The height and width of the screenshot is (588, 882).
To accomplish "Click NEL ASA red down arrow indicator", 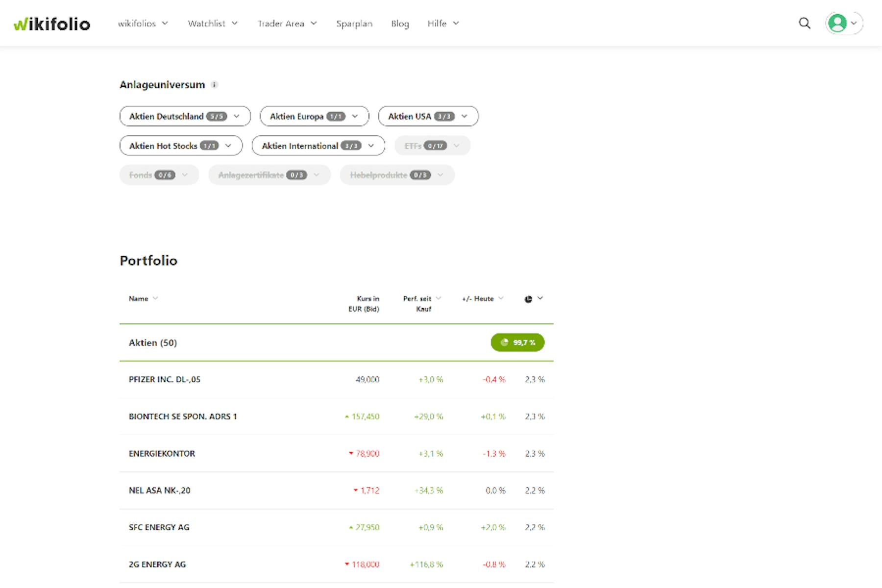I will pos(356,490).
